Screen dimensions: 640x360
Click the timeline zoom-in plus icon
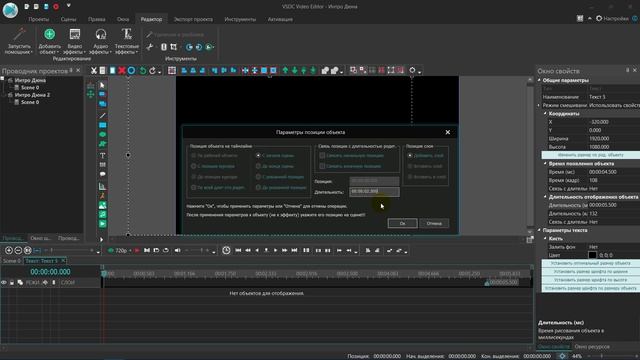pyautogui.click(x=9, y=250)
